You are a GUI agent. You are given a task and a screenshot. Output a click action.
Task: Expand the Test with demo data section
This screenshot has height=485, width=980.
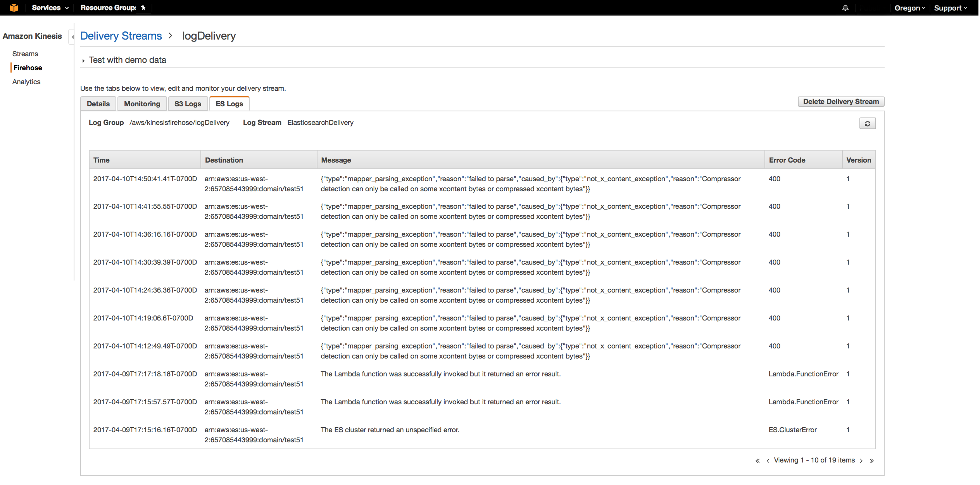click(x=127, y=60)
